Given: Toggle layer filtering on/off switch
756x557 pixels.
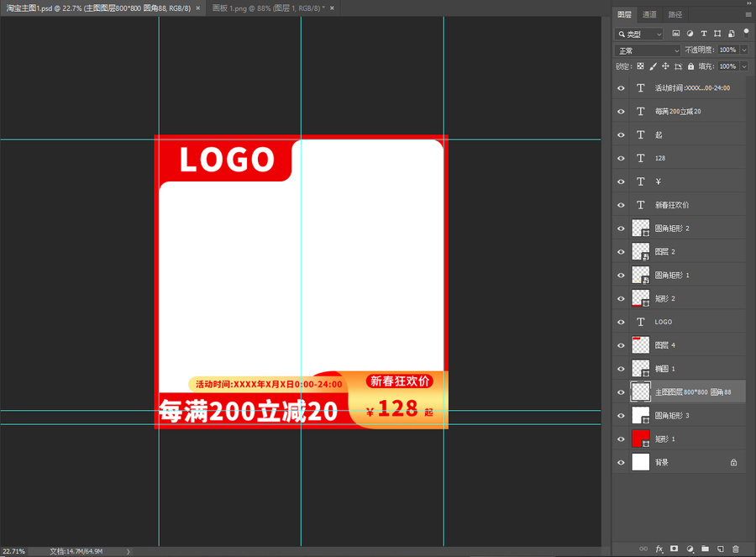Looking at the screenshot, I should (x=746, y=33).
